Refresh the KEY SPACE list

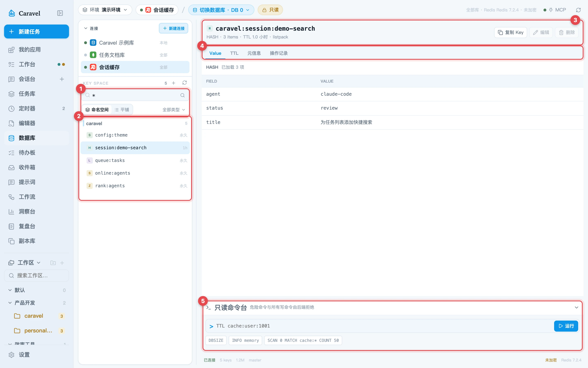pyautogui.click(x=184, y=83)
